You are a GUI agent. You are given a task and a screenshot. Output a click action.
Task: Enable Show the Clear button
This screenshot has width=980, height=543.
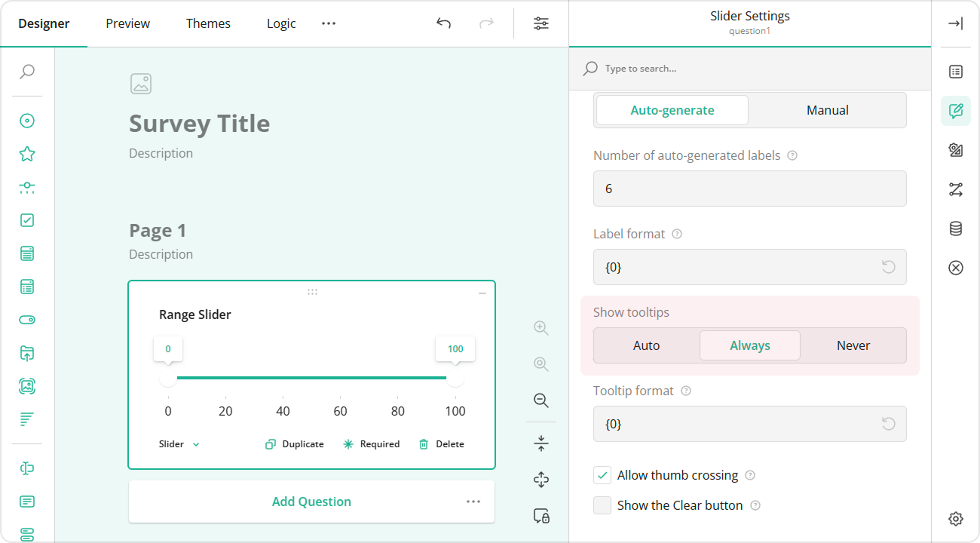pos(602,505)
